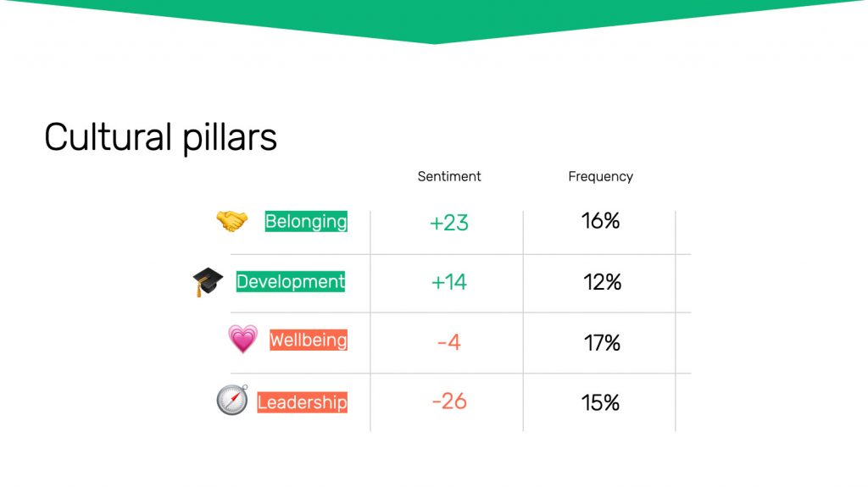The image size is (868, 487).
Task: Click the Sentiment column header
Action: (449, 176)
